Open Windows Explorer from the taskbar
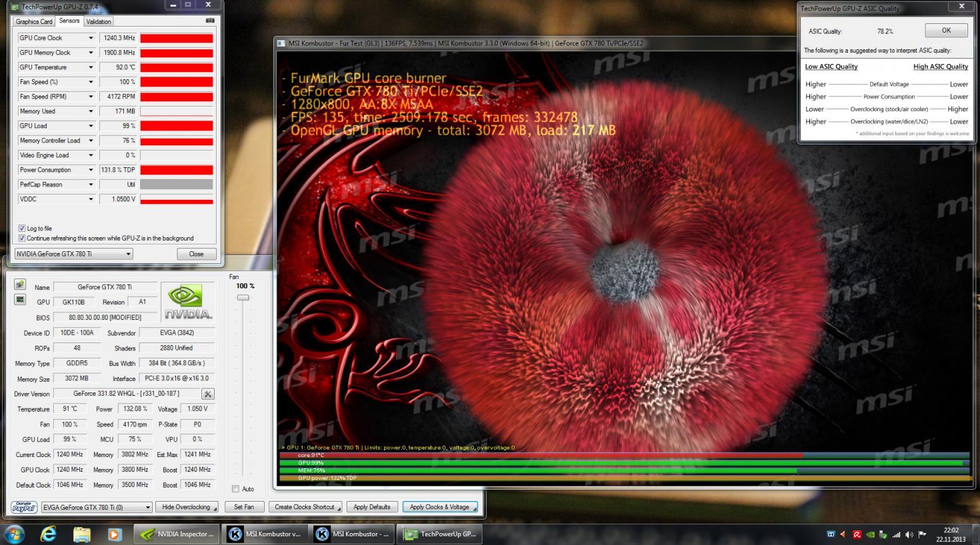The image size is (980, 545). pos(81,534)
